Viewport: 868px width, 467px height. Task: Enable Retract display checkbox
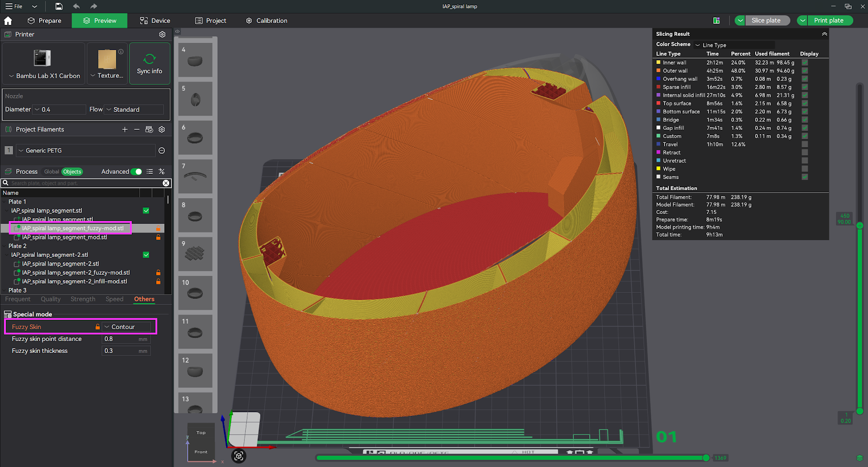(805, 153)
